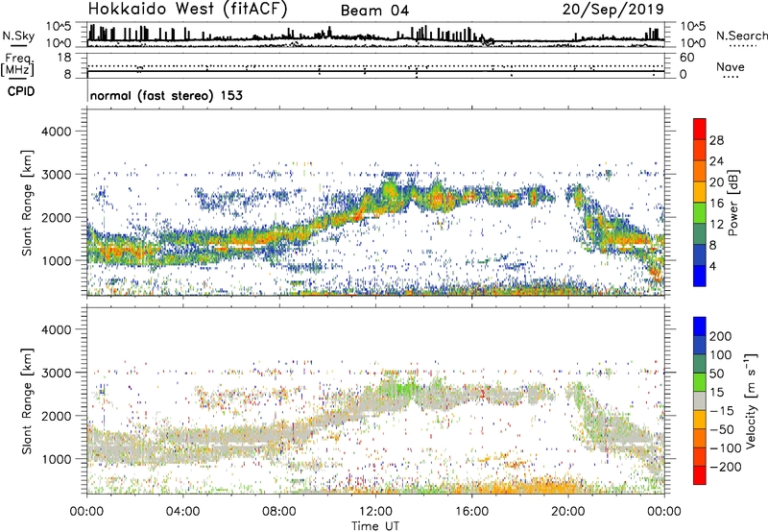Image resolution: width=768 pixels, height=532 pixels.
Task: Click the solid line sample under N.Sky
Action: click(18, 46)
